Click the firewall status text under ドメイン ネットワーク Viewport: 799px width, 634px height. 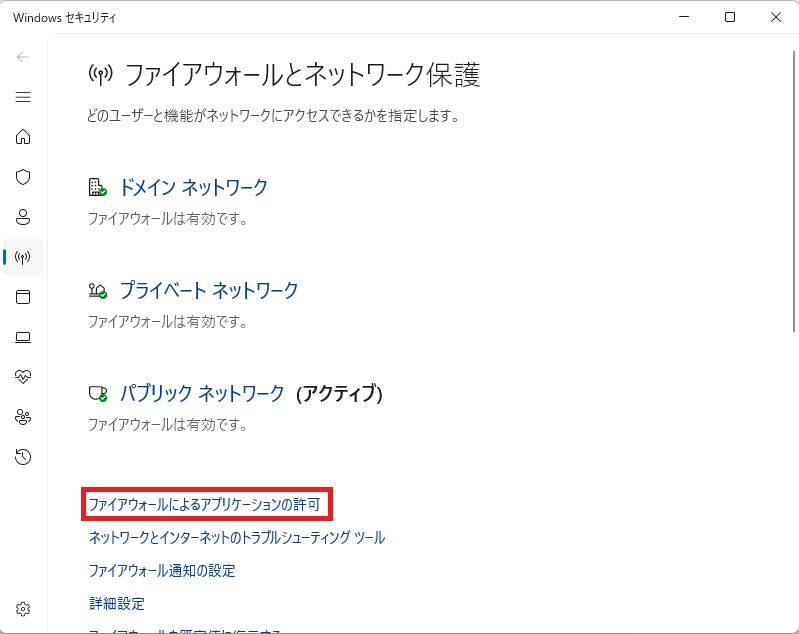click(168, 219)
